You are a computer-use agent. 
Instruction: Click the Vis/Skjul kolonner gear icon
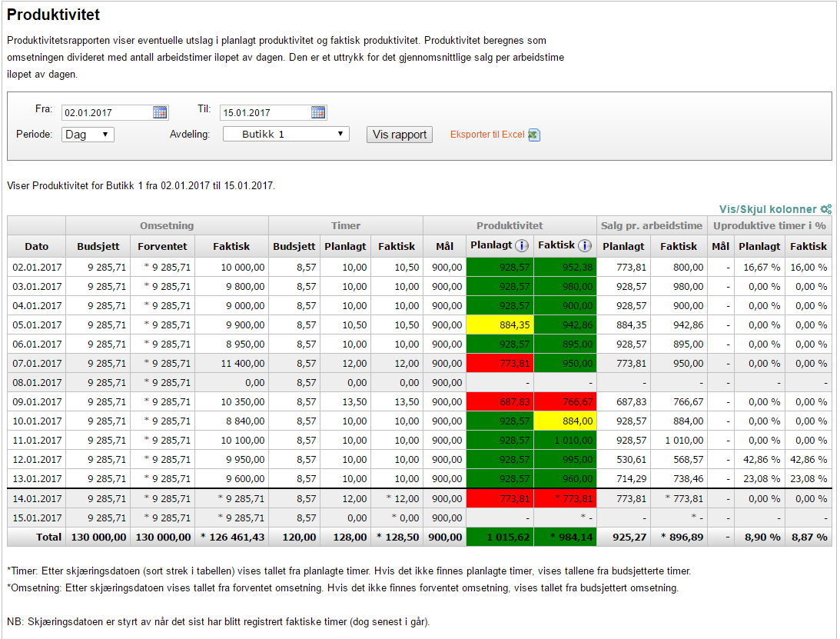coord(826,209)
